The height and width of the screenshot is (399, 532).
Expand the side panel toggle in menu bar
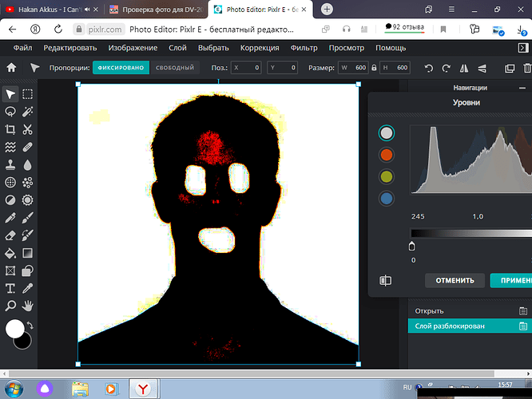pyautogui.click(x=523, y=48)
